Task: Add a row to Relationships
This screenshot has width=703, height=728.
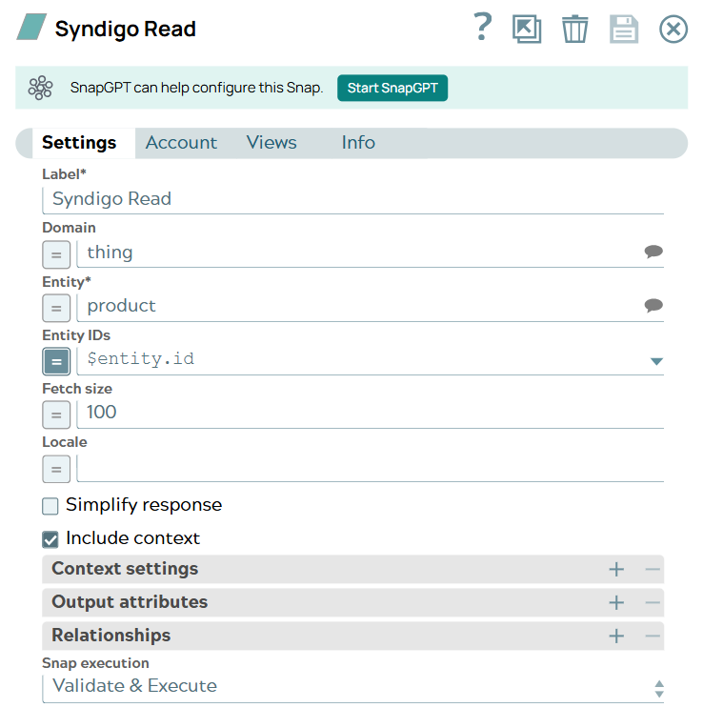Action: point(616,637)
